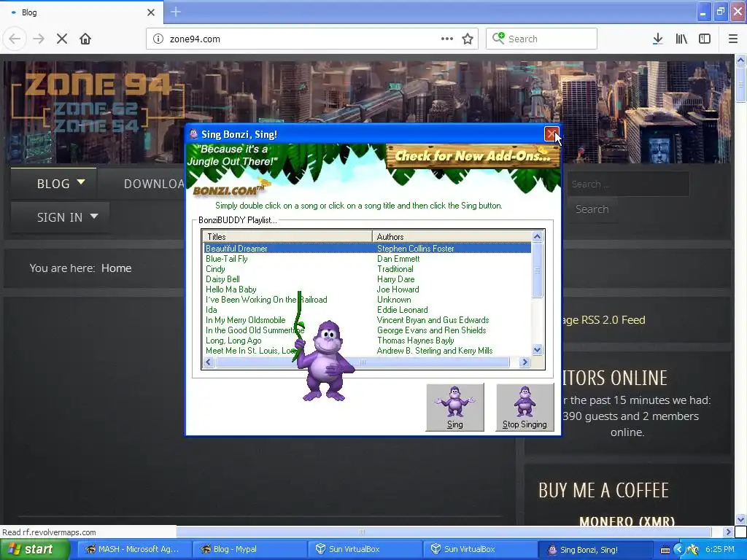The height and width of the screenshot is (560, 747).
Task: Click the BonziBUDDY purple gorilla character
Action: pos(325,361)
